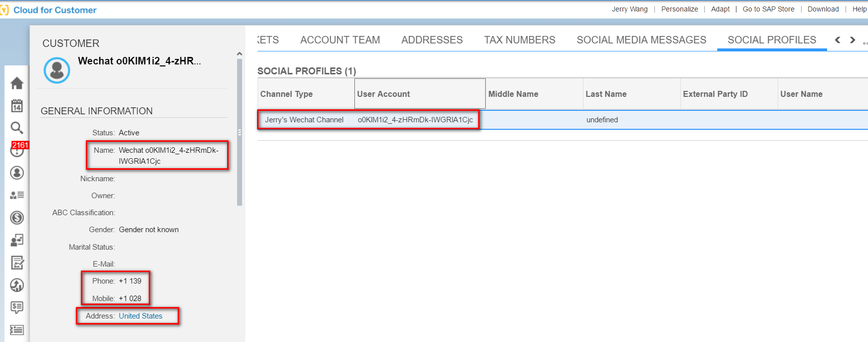Open the person with arrow icon in sidebar
Screen dimensions: 868x342
point(17,240)
